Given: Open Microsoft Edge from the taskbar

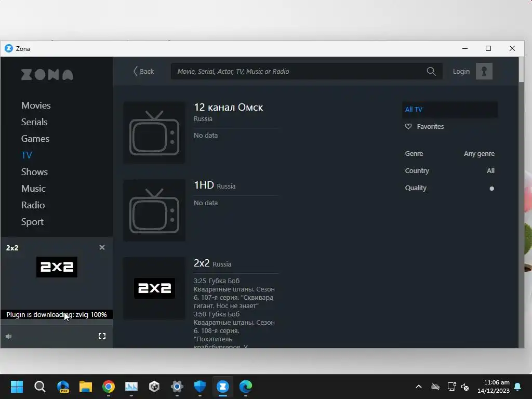Looking at the screenshot, I should click(x=246, y=387).
